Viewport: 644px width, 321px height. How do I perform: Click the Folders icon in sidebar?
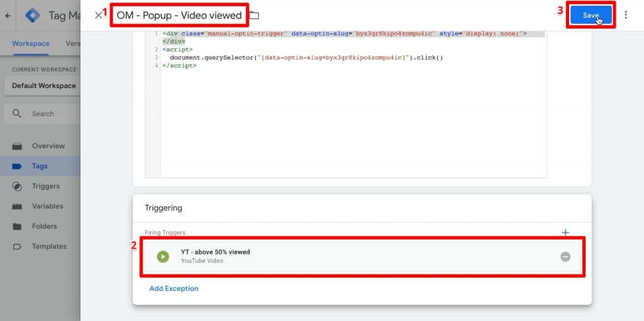(17, 227)
